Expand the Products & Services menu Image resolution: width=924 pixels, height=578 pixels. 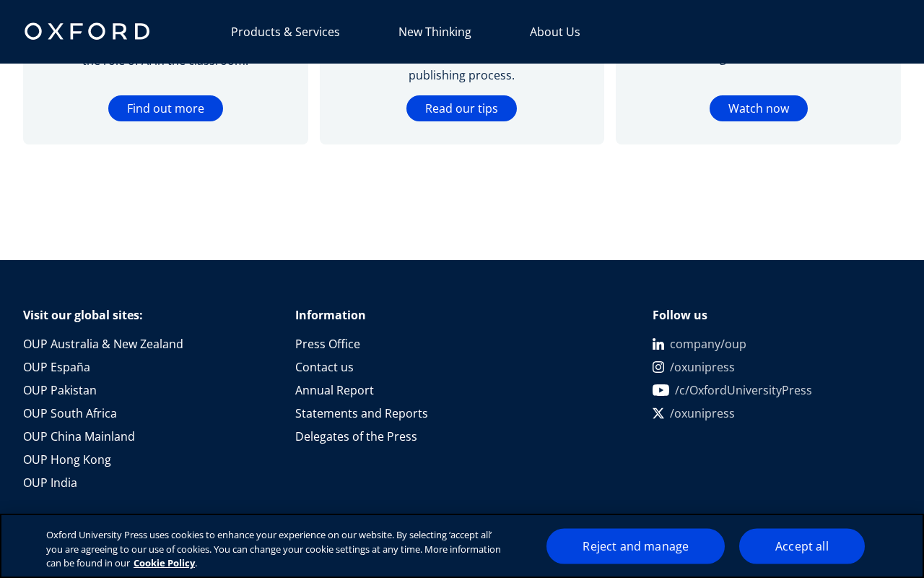(x=285, y=32)
